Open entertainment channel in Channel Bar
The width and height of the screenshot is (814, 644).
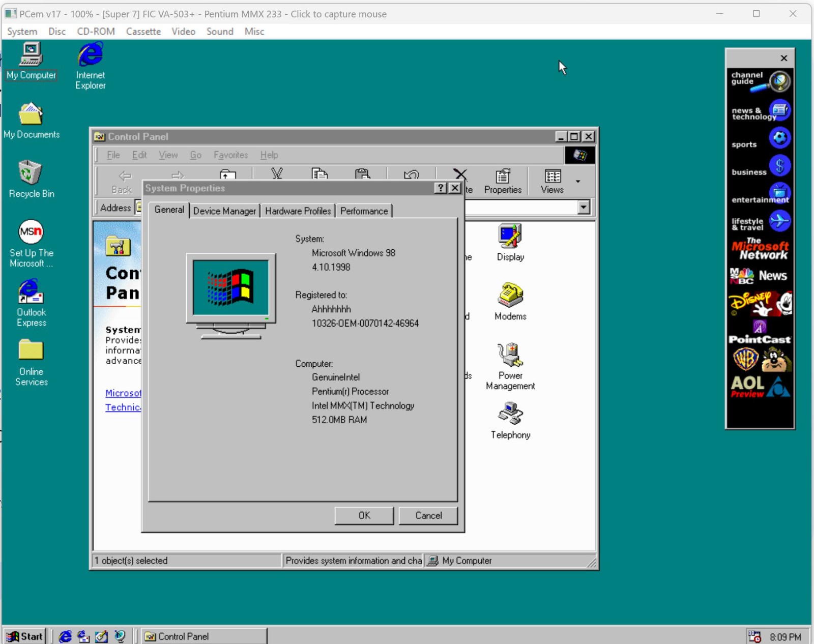coord(760,194)
